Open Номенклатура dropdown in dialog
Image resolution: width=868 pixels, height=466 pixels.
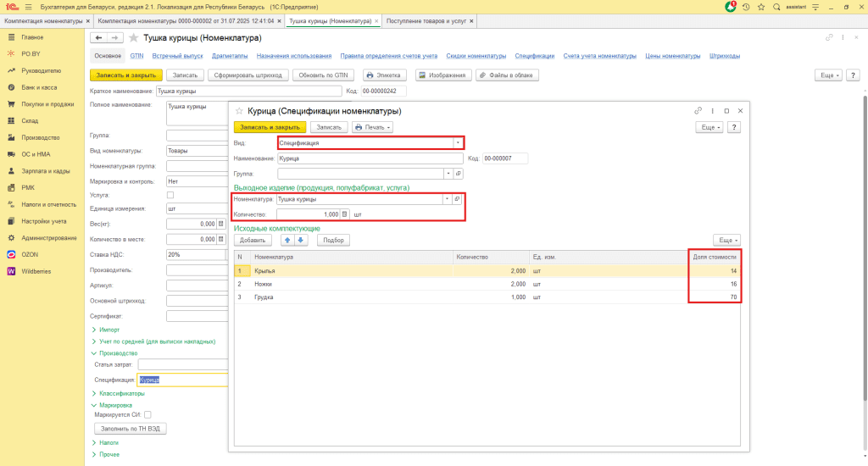[x=448, y=199]
